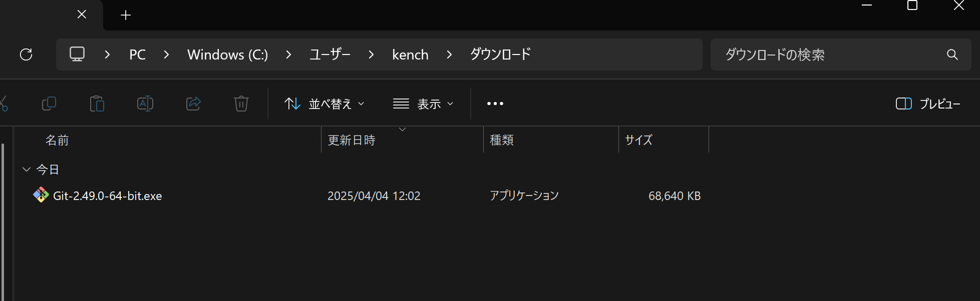Sort by 種類 column header

coord(502,140)
